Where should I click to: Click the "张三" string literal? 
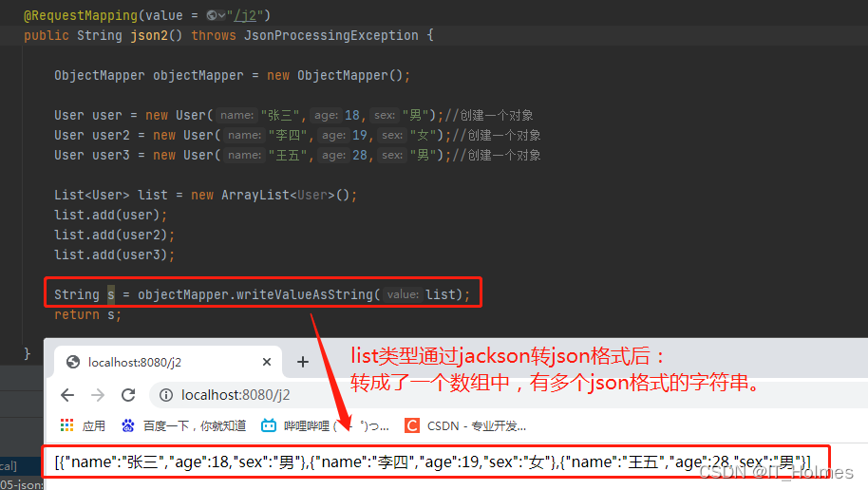click(x=280, y=115)
